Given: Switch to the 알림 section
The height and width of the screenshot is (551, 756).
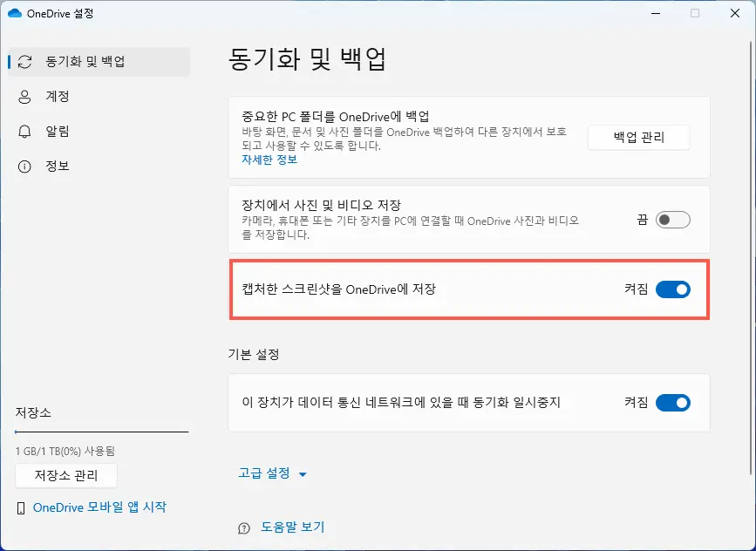Looking at the screenshot, I should 99,131.
